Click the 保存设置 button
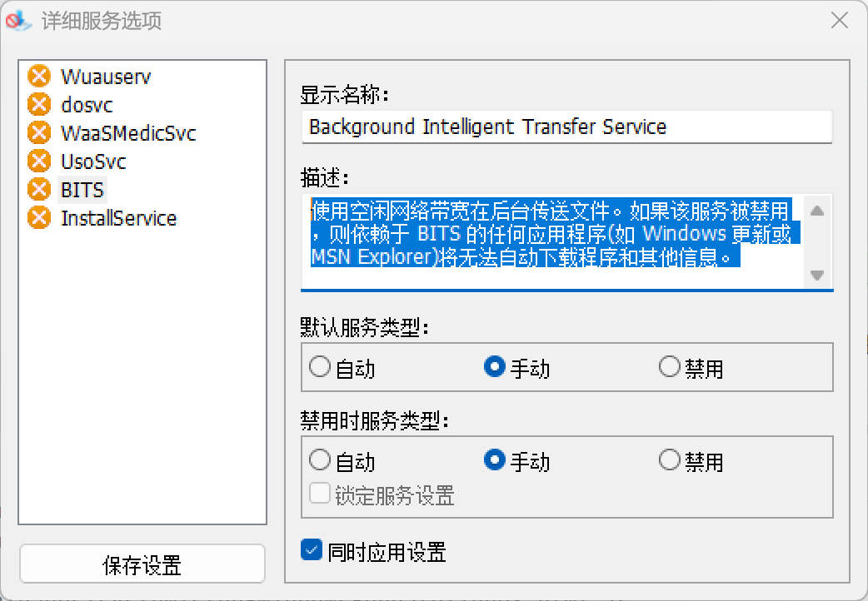The width and height of the screenshot is (868, 601). (142, 565)
